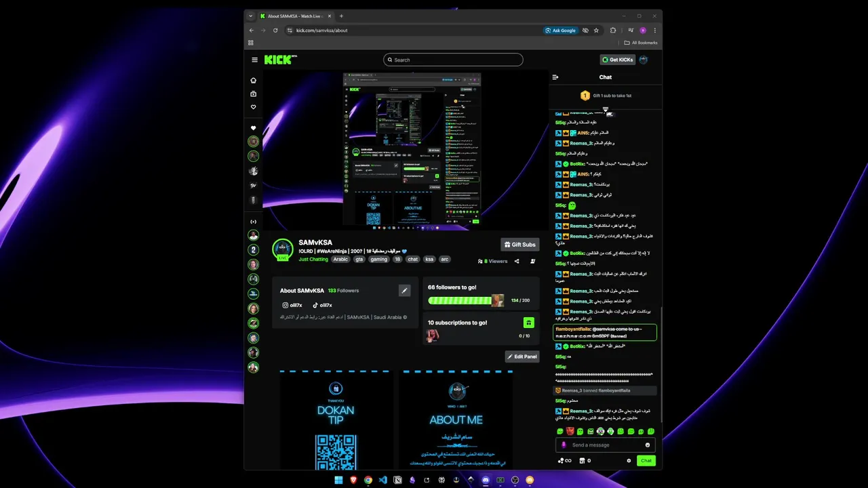Click the channel points icon below the message box

point(564,461)
